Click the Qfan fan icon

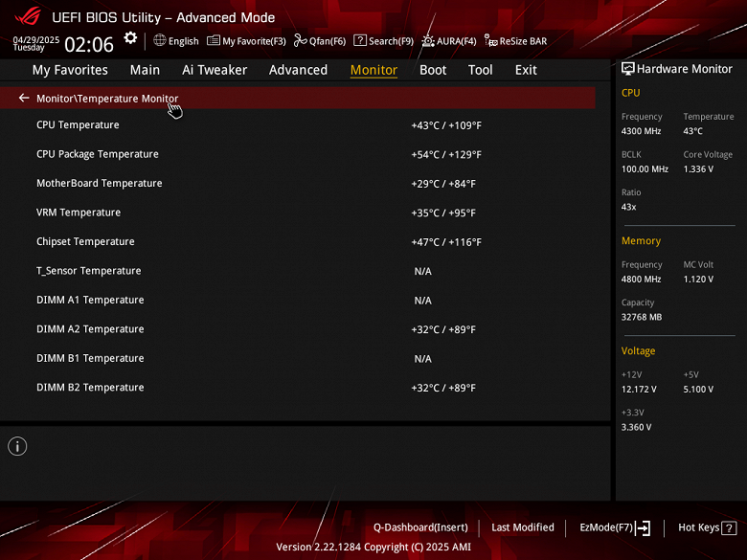tap(300, 40)
